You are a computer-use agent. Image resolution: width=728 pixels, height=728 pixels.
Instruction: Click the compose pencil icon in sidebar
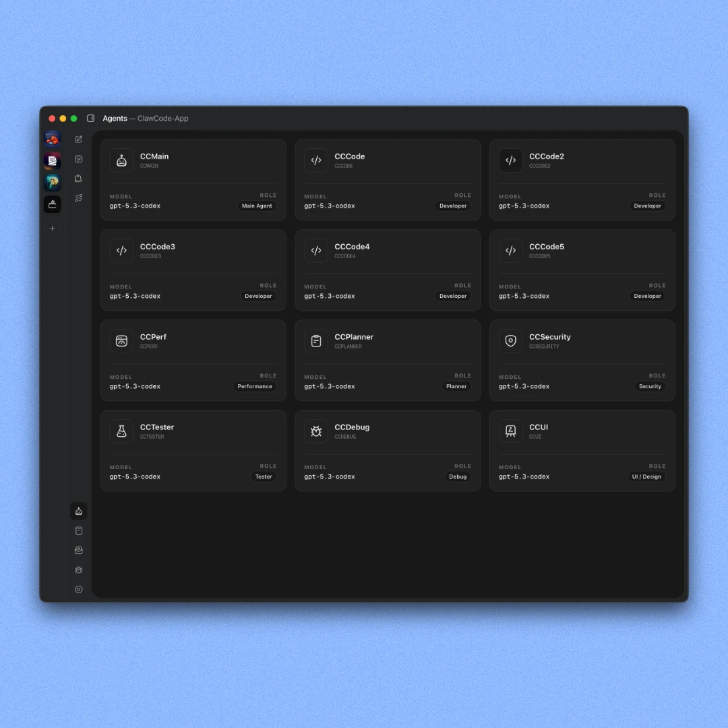79,139
